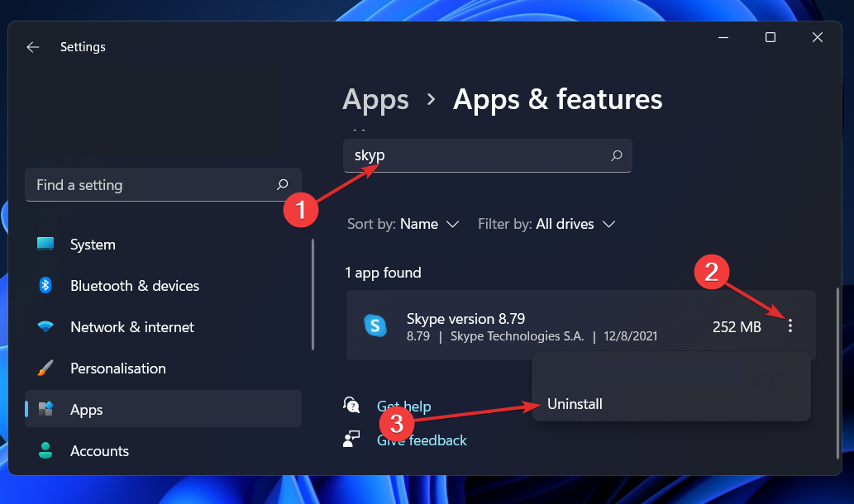The image size is (854, 504).
Task: Click the search magnifier in app search
Action: pos(616,155)
